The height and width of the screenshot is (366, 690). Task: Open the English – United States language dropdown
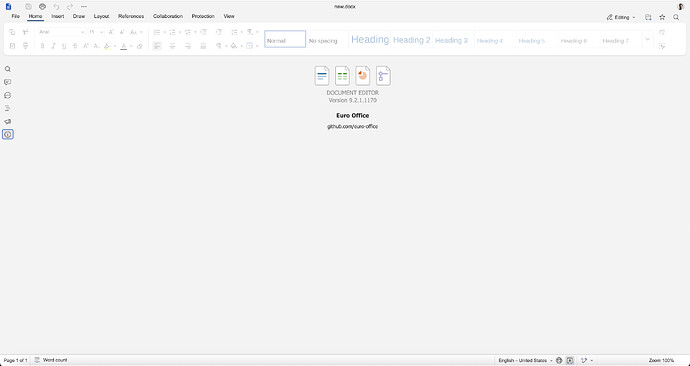[x=525, y=360]
